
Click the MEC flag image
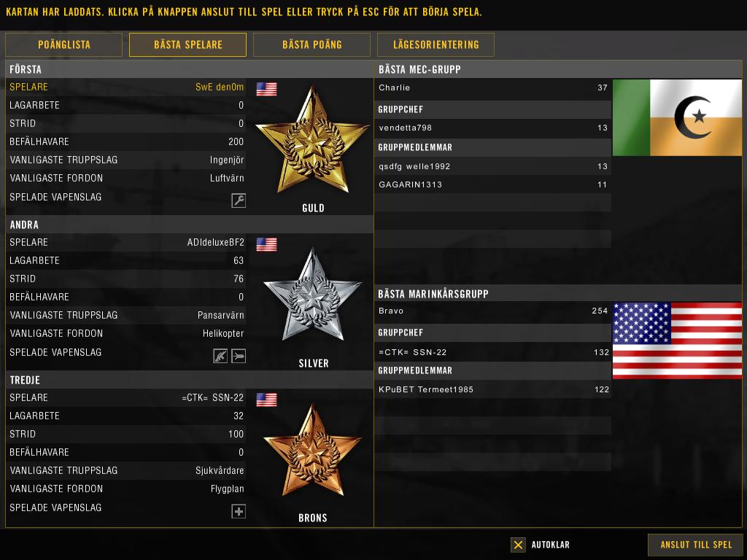point(677,117)
